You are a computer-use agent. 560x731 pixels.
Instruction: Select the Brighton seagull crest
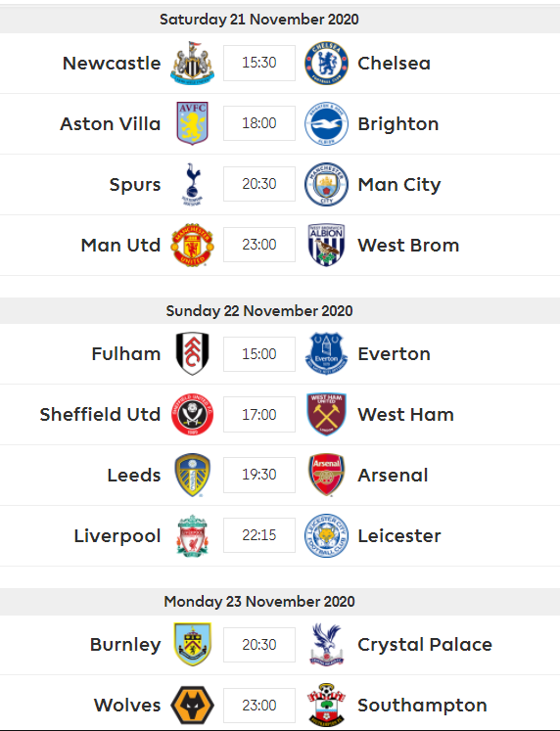326,123
